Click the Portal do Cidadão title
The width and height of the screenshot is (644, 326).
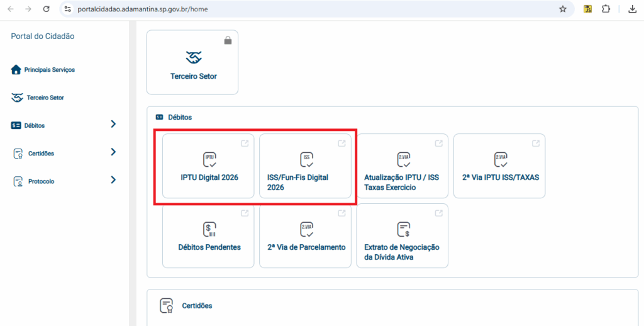click(x=43, y=37)
